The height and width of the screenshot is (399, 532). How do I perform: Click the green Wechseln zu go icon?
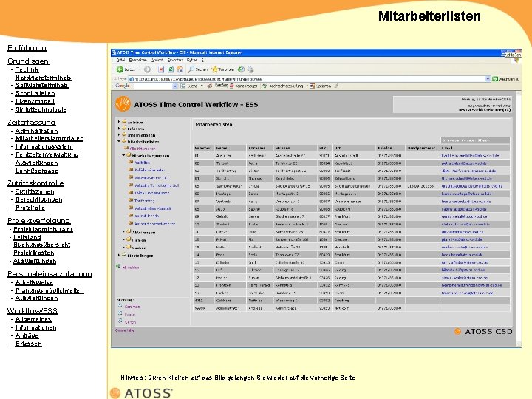click(x=495, y=79)
